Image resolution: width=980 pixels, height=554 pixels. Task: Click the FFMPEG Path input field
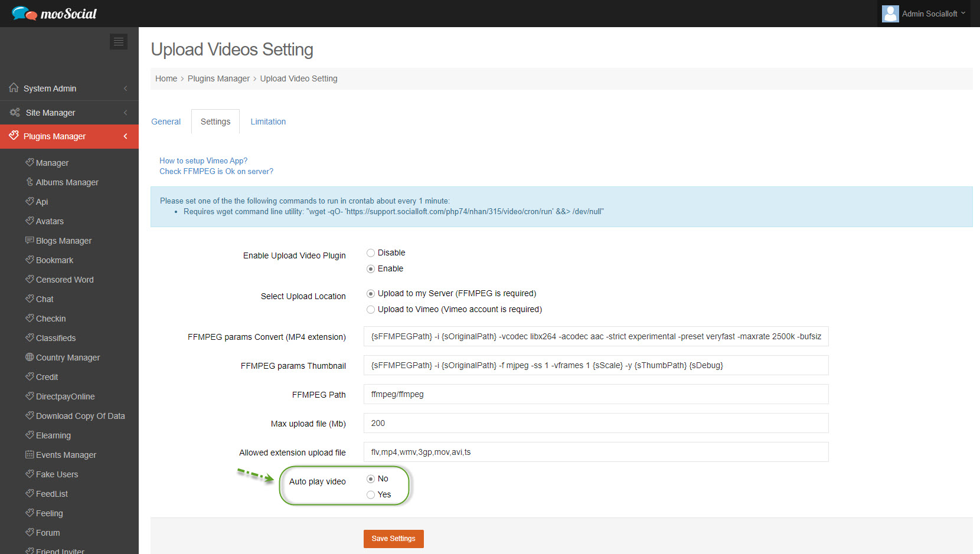point(596,394)
